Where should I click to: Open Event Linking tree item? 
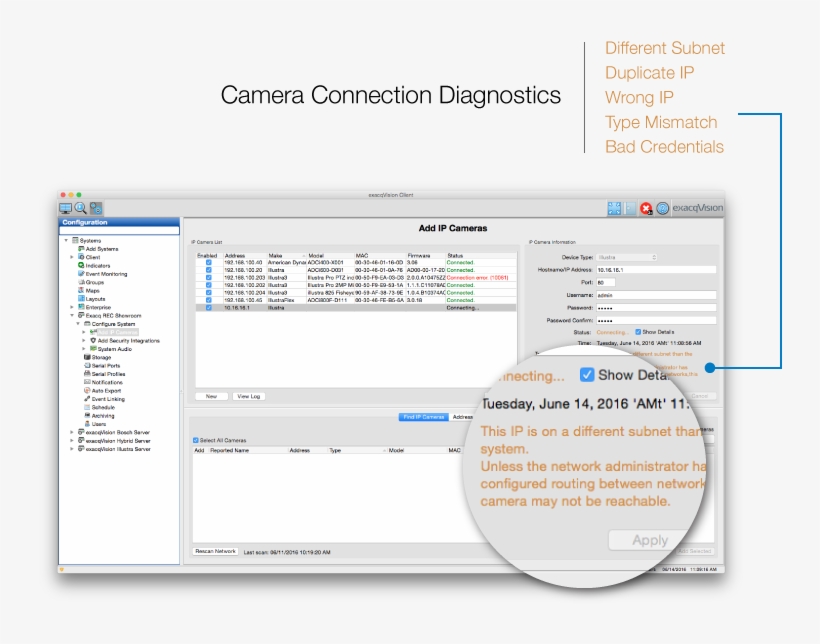[x=108, y=399]
